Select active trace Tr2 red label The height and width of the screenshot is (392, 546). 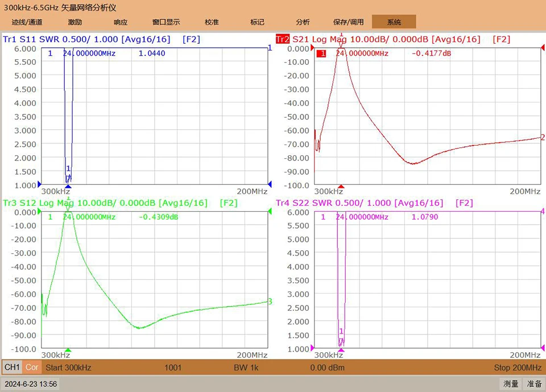tap(283, 39)
